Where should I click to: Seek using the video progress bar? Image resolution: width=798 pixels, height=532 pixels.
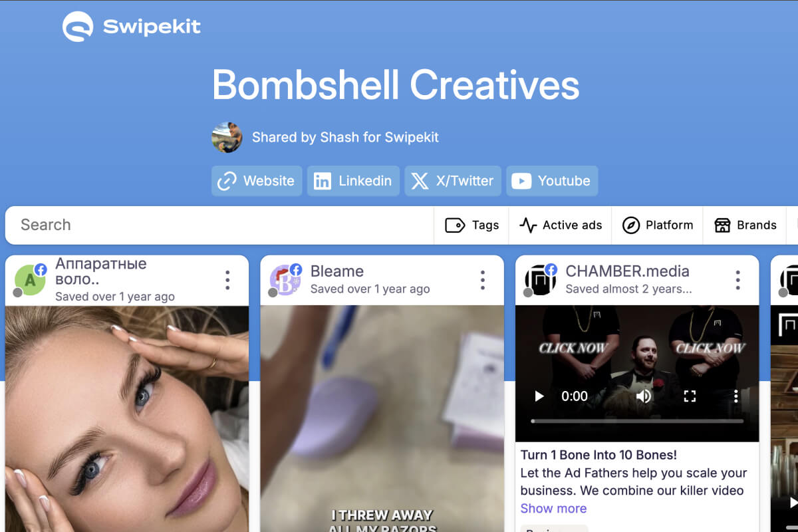point(637,421)
